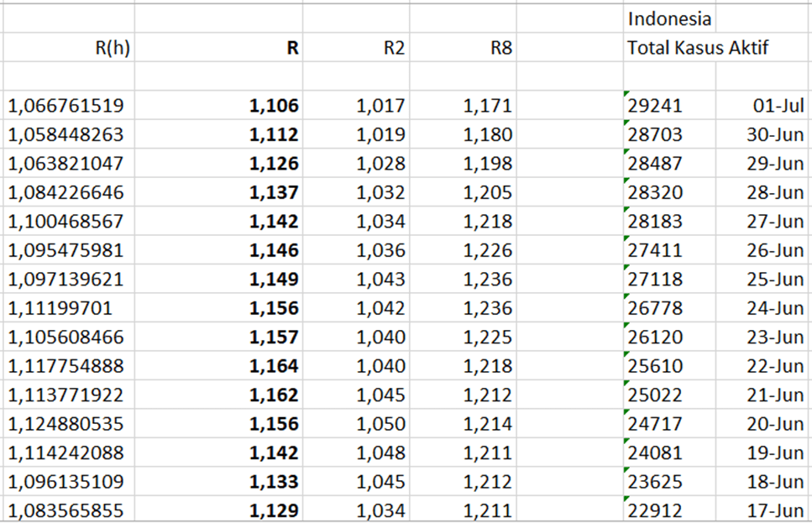
Task: Select the bold R value 1,164
Action: [x=218, y=366]
